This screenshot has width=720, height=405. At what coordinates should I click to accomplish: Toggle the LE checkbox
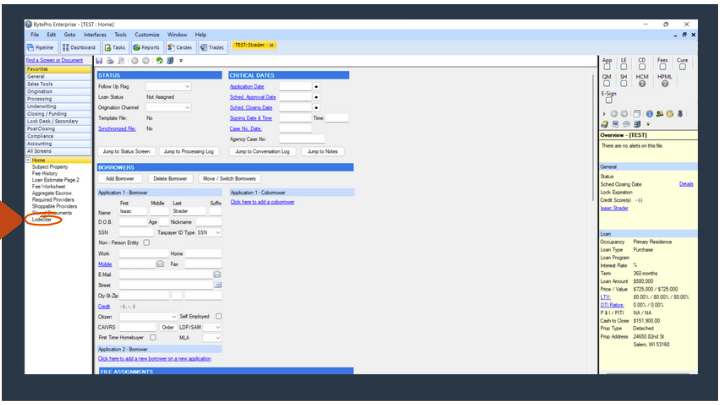pos(624,67)
